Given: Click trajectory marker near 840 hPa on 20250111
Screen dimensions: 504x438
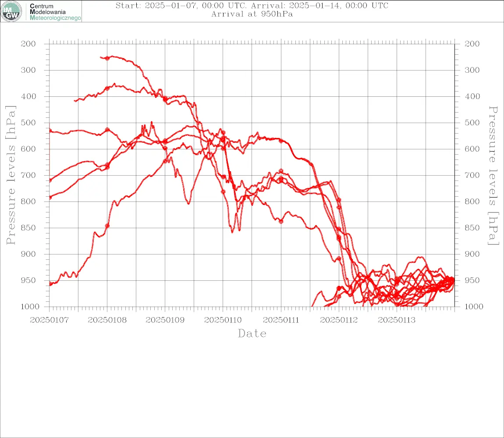Looking at the screenshot, I should tap(281, 222).
